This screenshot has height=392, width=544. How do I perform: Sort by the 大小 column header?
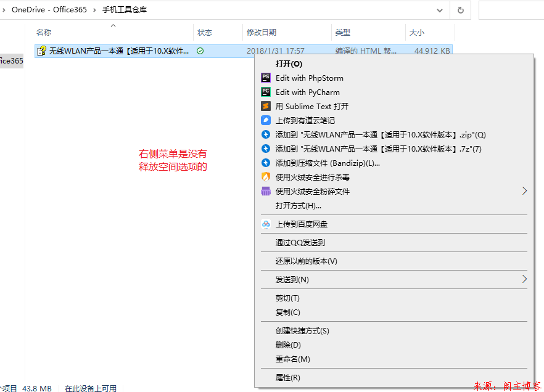[x=417, y=33]
